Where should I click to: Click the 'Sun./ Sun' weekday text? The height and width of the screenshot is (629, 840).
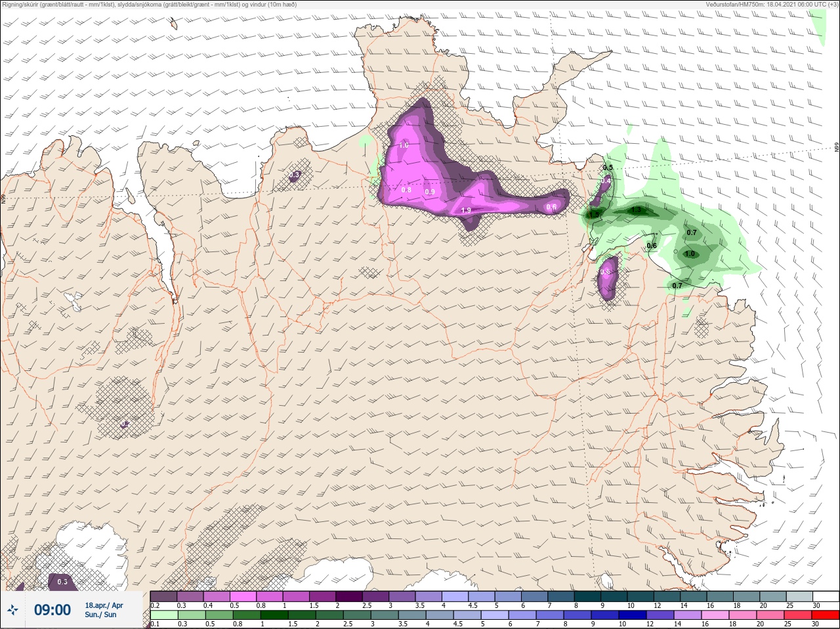click(100, 615)
